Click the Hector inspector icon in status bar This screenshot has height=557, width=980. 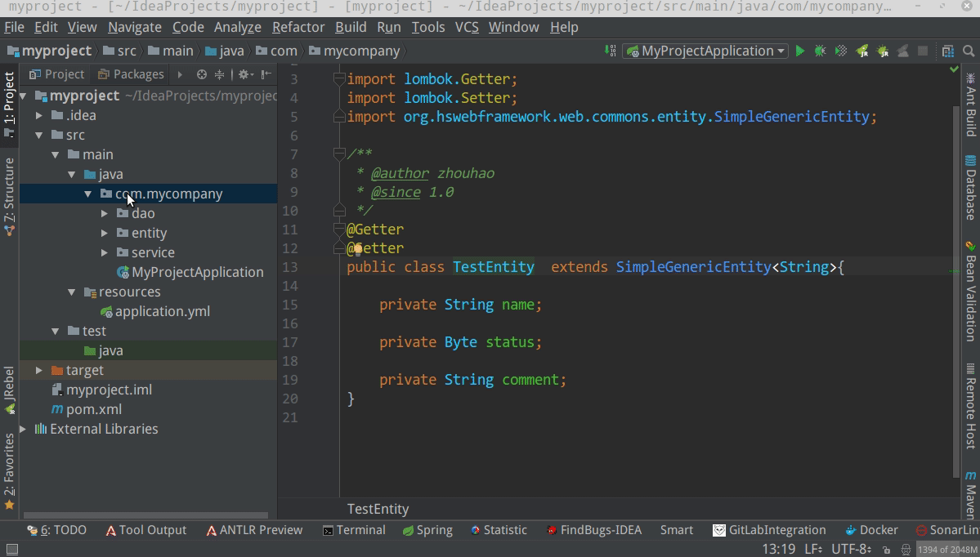[x=906, y=550]
